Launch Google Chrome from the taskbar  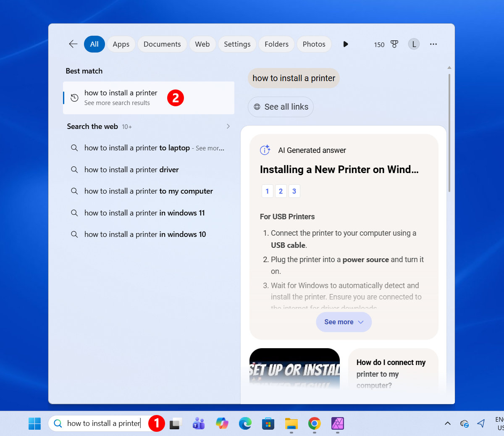click(315, 423)
